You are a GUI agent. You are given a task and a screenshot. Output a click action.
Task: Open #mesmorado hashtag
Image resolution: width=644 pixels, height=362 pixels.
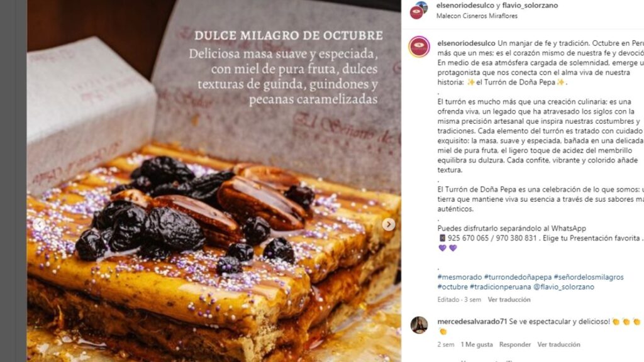coord(460,277)
